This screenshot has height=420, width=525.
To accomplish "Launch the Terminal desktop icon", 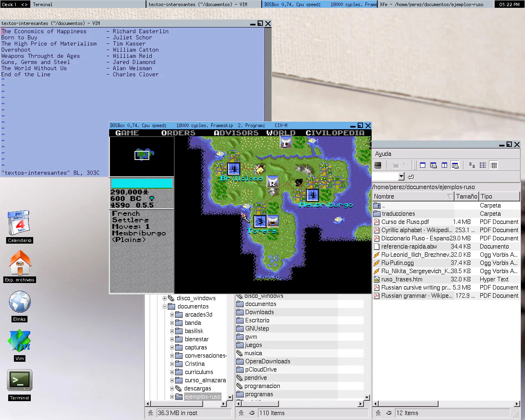I will click(20, 381).
